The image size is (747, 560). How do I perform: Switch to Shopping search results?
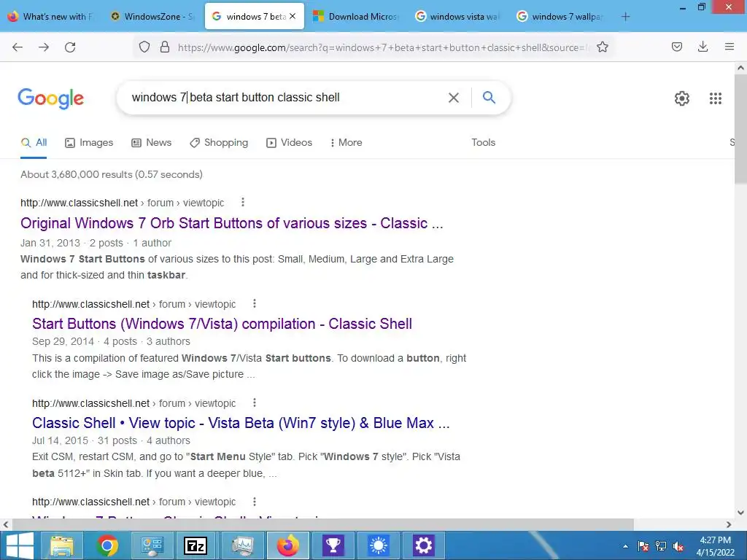tap(219, 142)
